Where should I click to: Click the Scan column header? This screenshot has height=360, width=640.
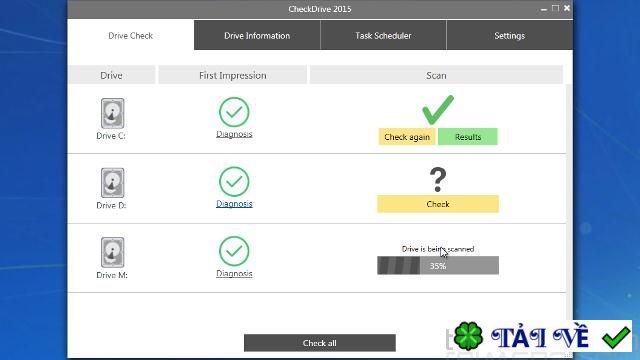click(x=436, y=75)
